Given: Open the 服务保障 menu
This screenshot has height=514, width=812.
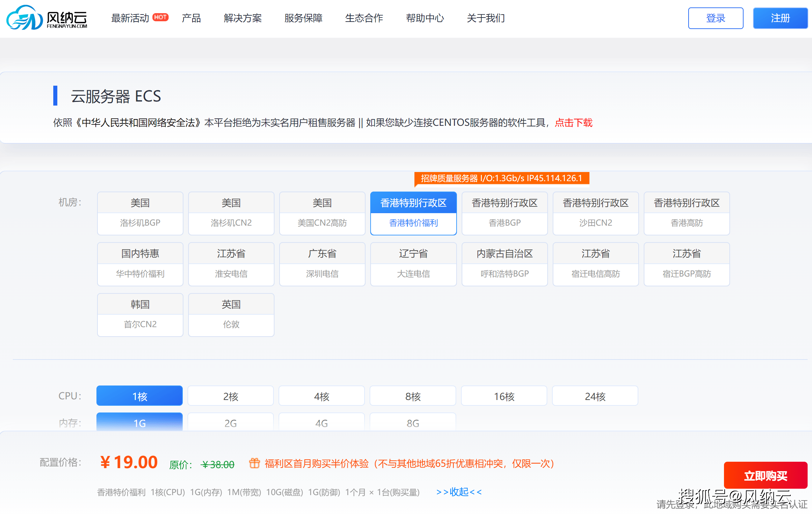Looking at the screenshot, I should tap(303, 18).
